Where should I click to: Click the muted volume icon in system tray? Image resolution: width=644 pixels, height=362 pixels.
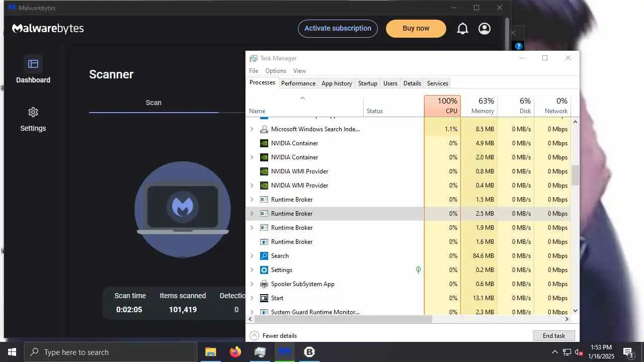point(579,352)
